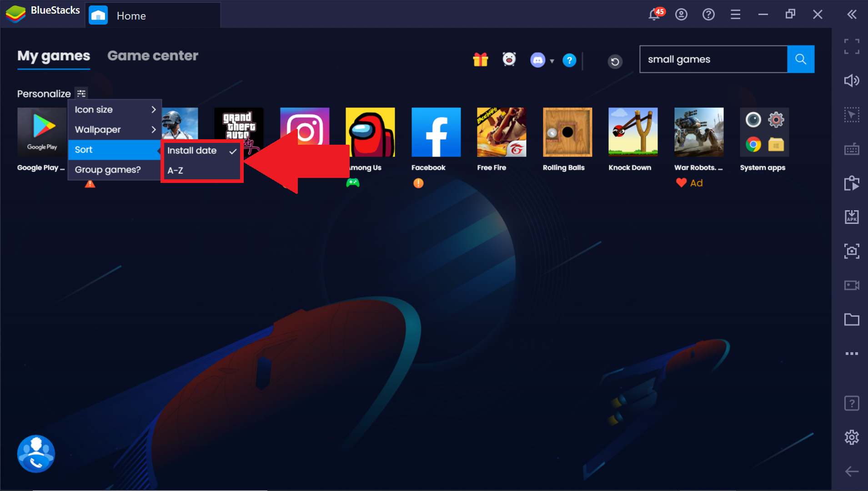Expand the Icon size submenu
This screenshot has width=868, height=491.
coord(115,110)
